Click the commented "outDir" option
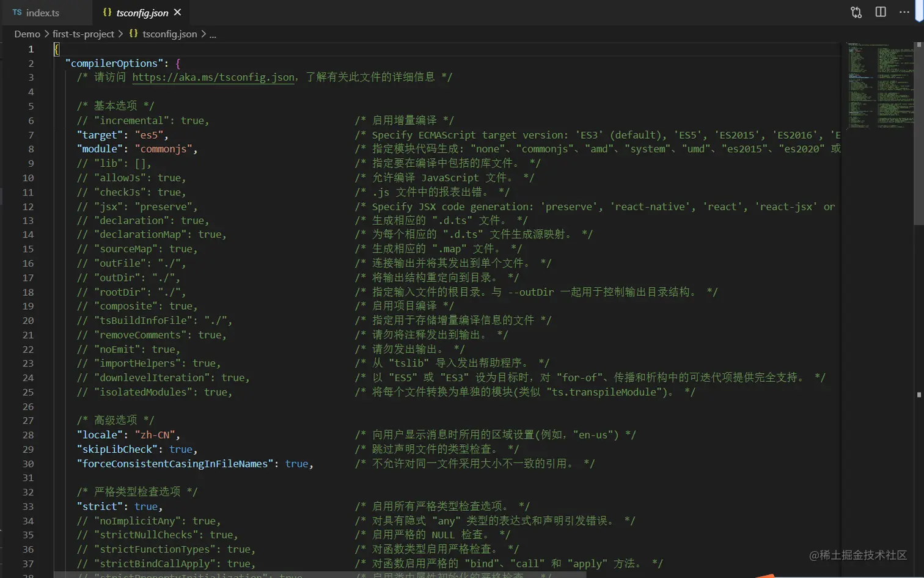Image resolution: width=924 pixels, height=578 pixels. 128,278
